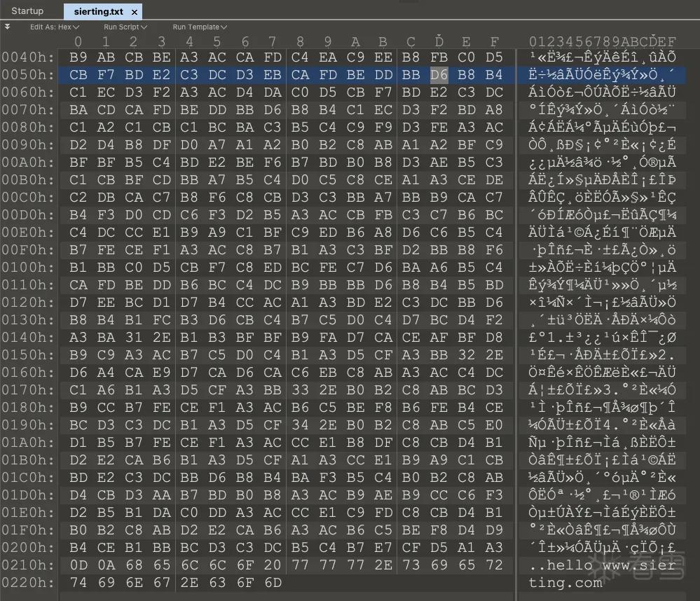Viewport: 700px width, 601px height.
Task: Click the '..hello www.sier' ASCII text in row 0210h
Action: 602,565
